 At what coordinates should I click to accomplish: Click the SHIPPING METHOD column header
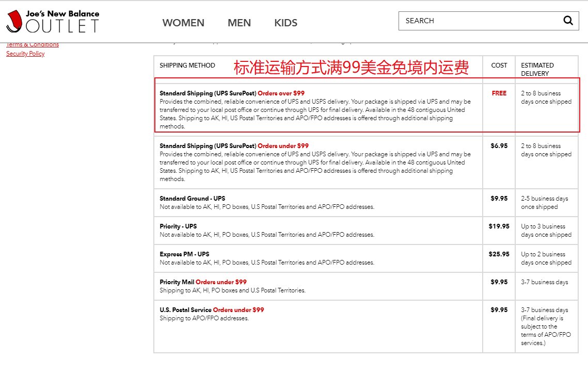click(187, 65)
